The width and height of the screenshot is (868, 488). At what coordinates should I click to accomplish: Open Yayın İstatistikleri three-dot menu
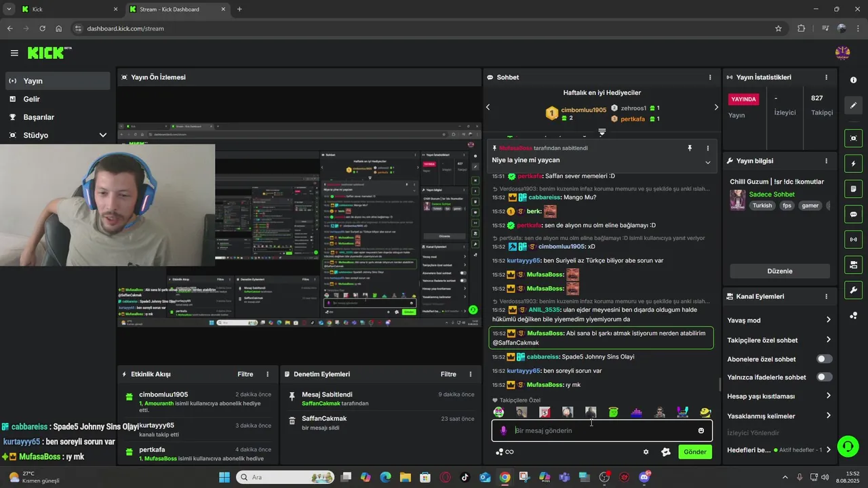tap(826, 77)
